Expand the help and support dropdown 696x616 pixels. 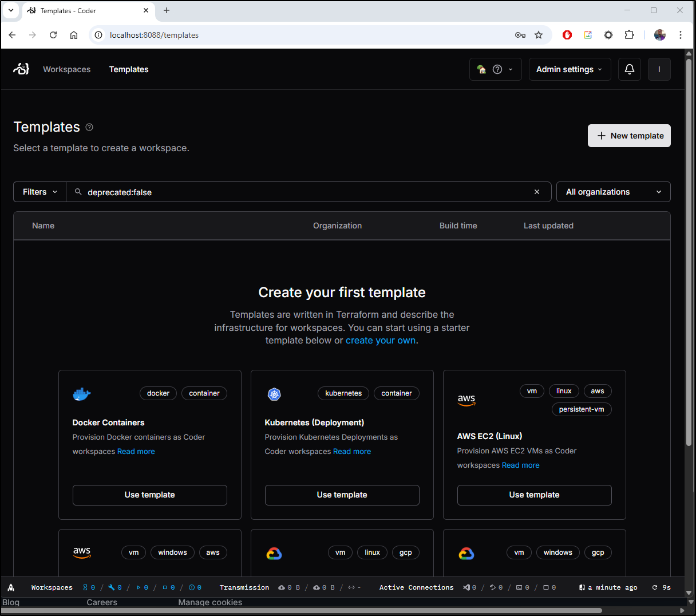click(x=496, y=69)
